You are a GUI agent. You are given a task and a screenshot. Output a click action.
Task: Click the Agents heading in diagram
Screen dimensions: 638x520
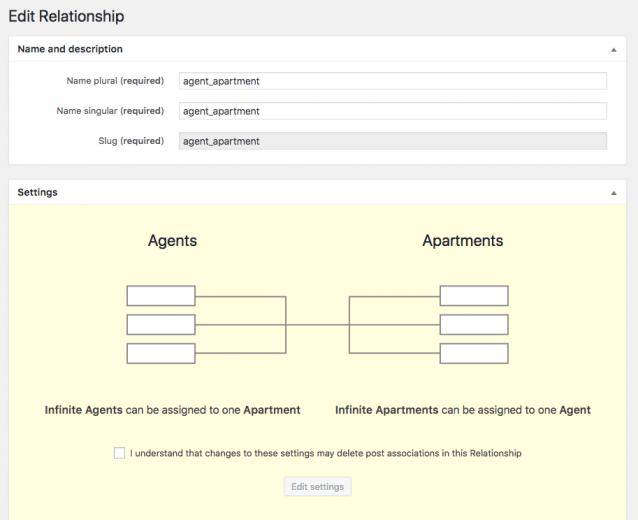point(173,241)
